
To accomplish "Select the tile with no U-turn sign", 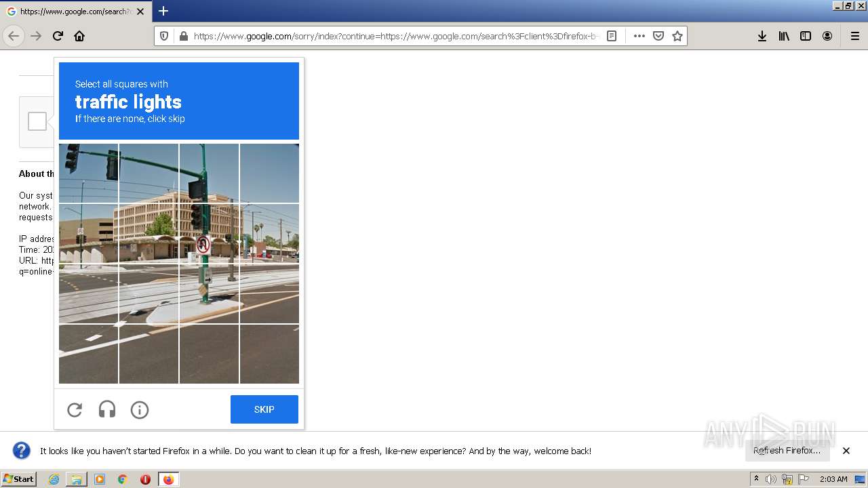I will click(x=209, y=233).
